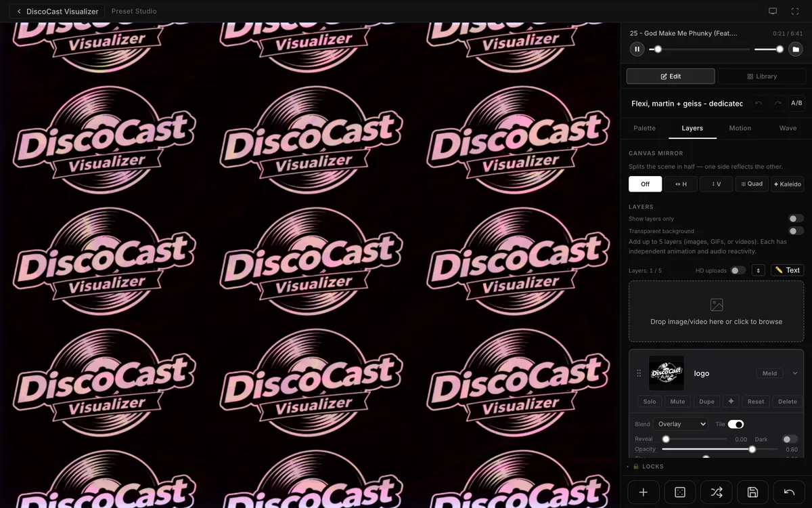Click the logo layer thumbnail
This screenshot has height=508, width=812.
pyautogui.click(x=667, y=373)
